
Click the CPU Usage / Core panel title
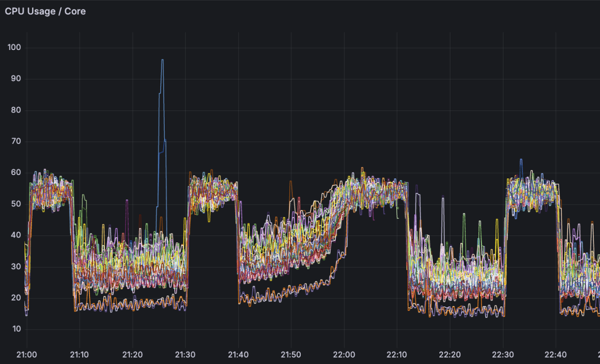pos(45,11)
